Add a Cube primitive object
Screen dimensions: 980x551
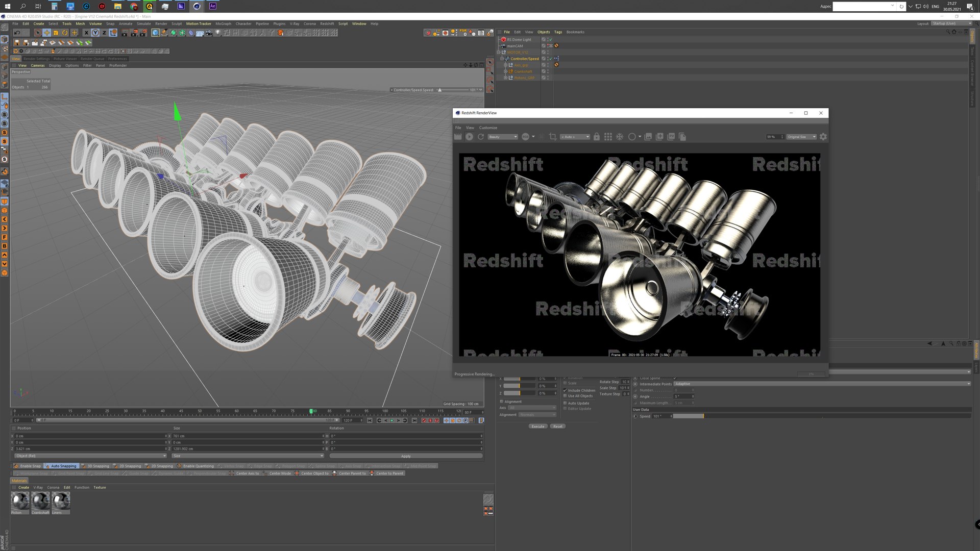point(155,33)
